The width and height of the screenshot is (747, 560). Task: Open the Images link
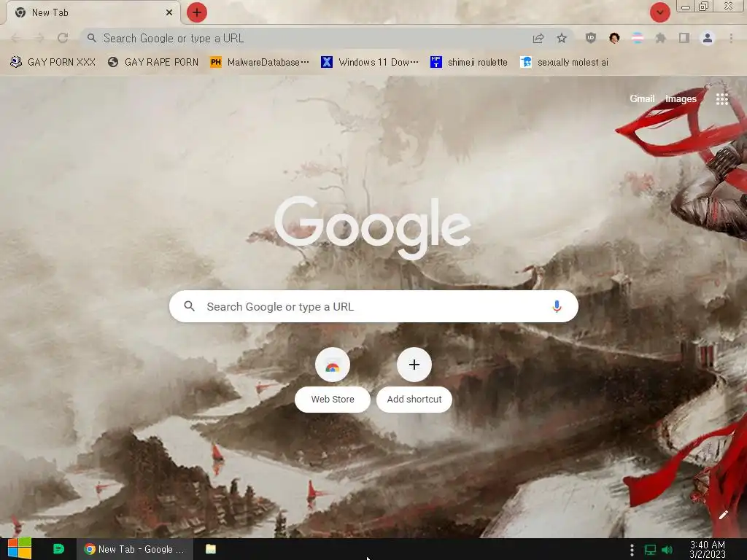(681, 98)
